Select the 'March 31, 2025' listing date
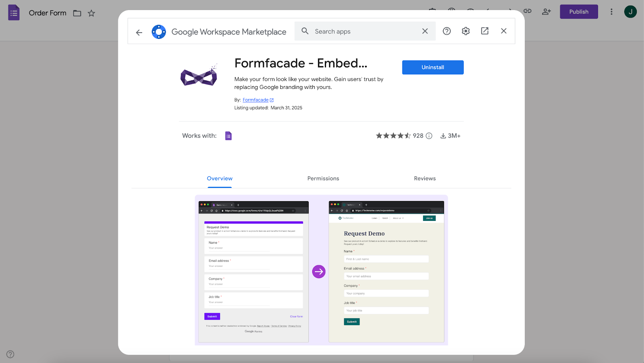Image resolution: width=644 pixels, height=363 pixels. pyautogui.click(x=286, y=108)
